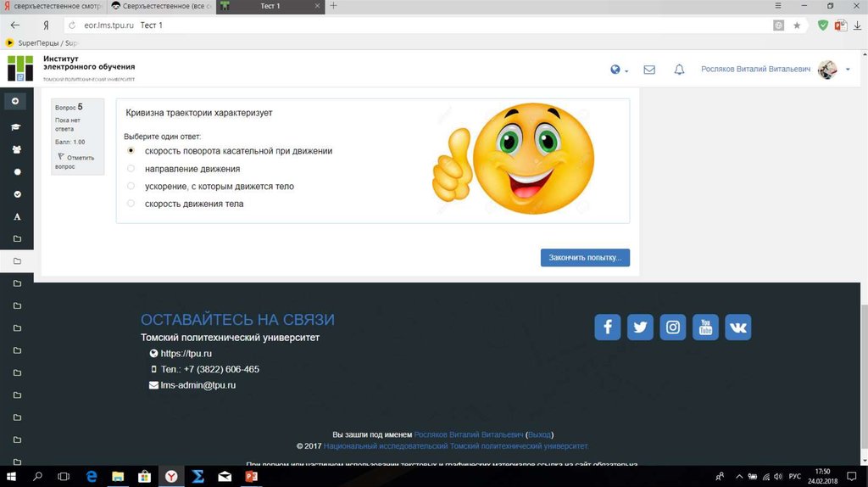Open notifications bell icon

coord(679,70)
